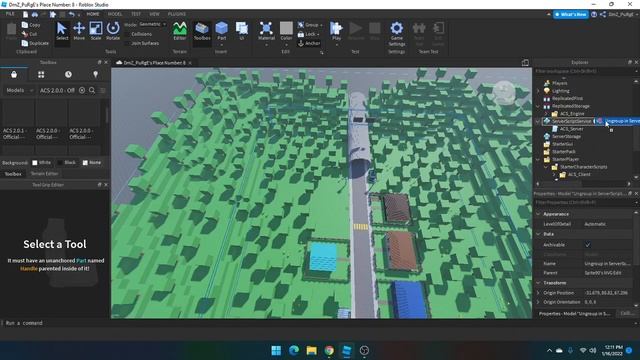Open the FILE menu

(10, 14)
